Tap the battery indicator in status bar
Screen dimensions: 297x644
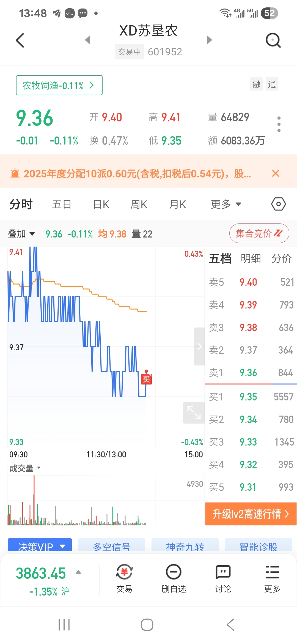269,13
